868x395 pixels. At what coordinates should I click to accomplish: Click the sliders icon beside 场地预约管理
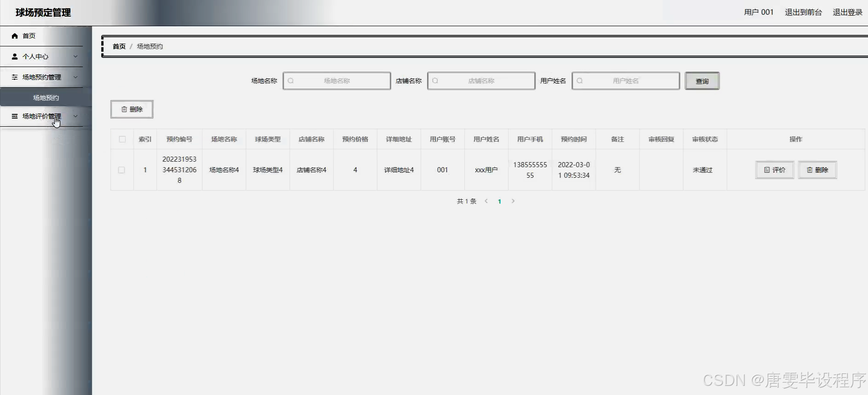click(x=15, y=77)
